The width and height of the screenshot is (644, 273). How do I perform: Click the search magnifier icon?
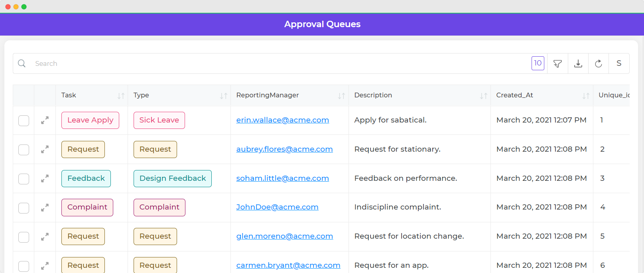[22, 63]
